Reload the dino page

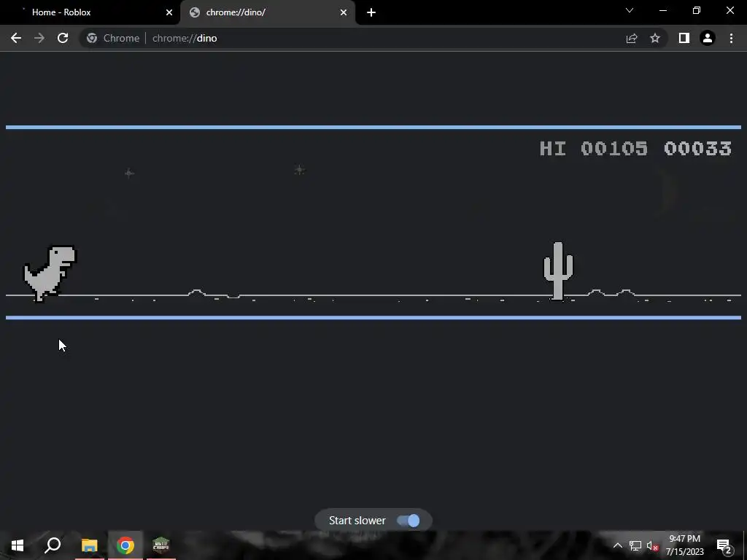click(63, 38)
